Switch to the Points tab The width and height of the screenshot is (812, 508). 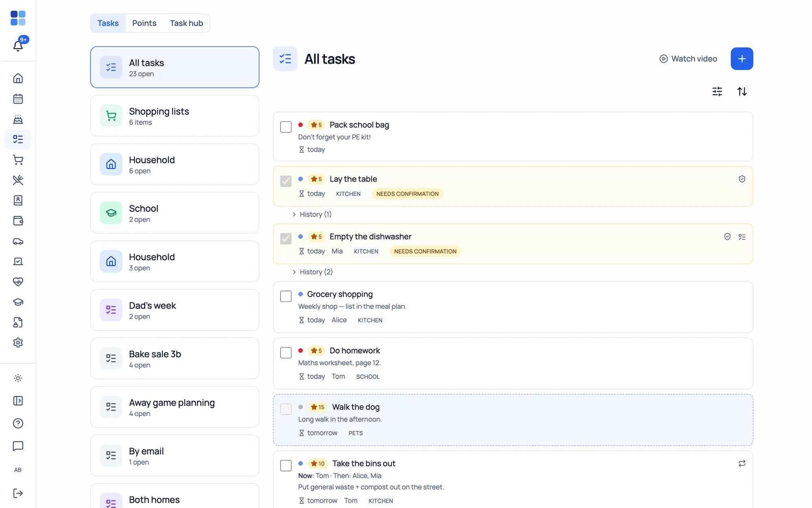pyautogui.click(x=144, y=23)
